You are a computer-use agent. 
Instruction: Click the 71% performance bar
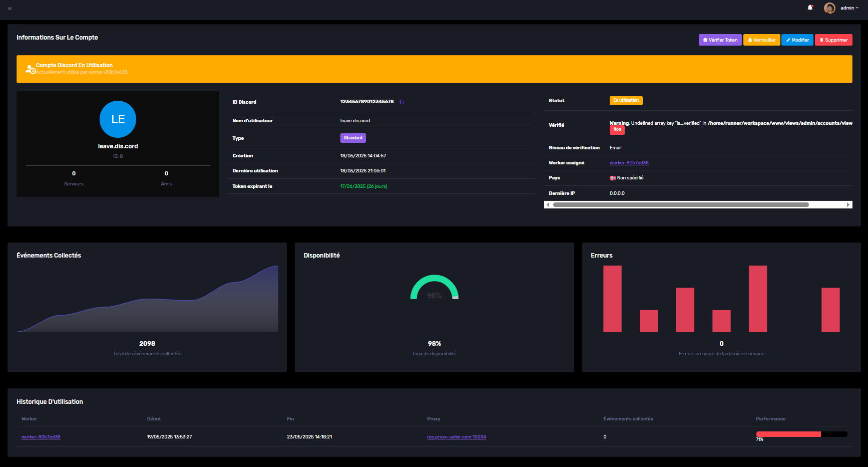coord(788,434)
